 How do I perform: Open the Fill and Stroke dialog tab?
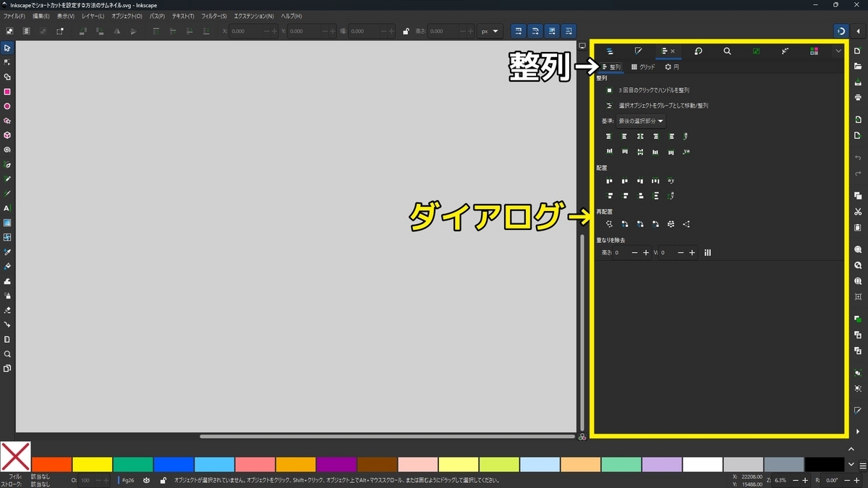tap(639, 51)
